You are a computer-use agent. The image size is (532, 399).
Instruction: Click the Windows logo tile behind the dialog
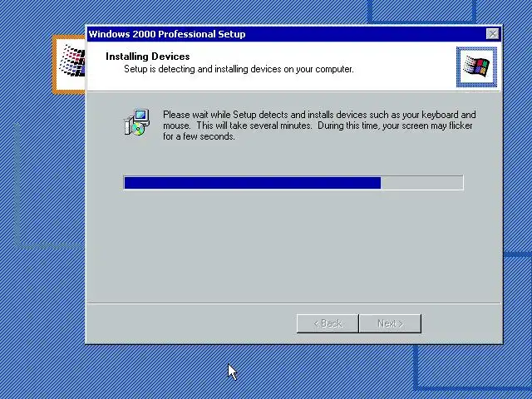[69, 65]
